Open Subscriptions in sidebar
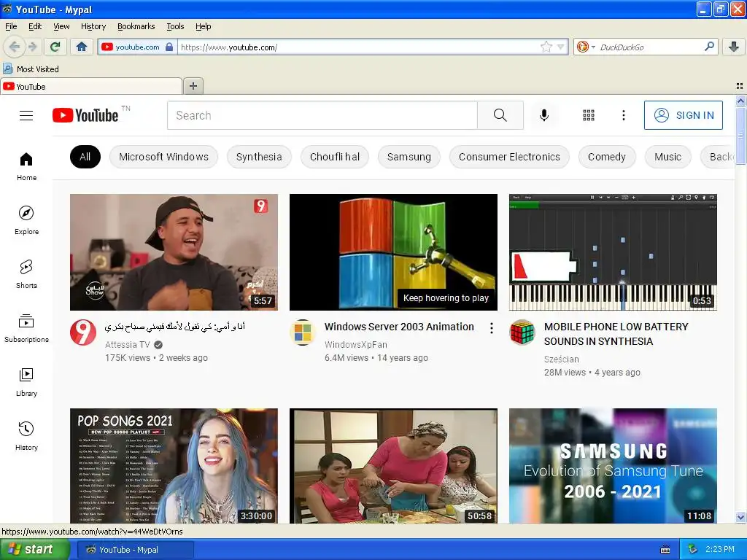Viewport: 747px width, 560px height. click(26, 329)
